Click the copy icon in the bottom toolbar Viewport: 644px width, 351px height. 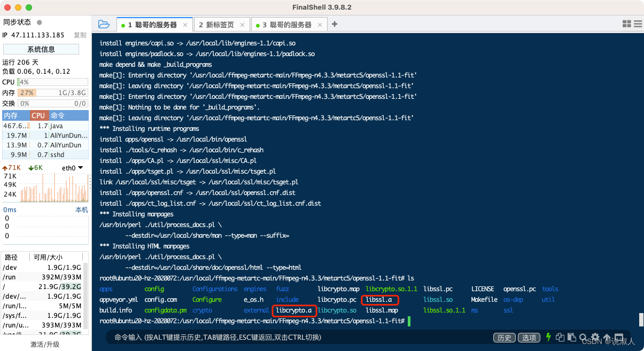coord(560,337)
